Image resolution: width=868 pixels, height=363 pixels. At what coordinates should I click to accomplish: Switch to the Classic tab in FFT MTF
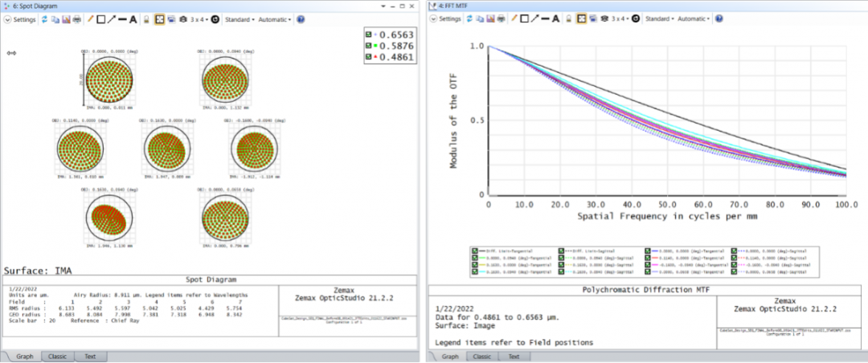click(x=483, y=356)
